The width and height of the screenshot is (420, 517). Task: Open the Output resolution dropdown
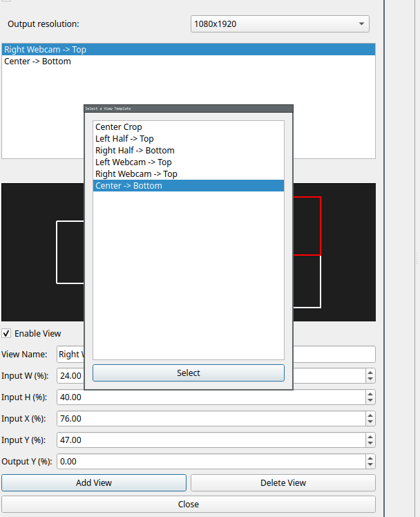[280, 24]
